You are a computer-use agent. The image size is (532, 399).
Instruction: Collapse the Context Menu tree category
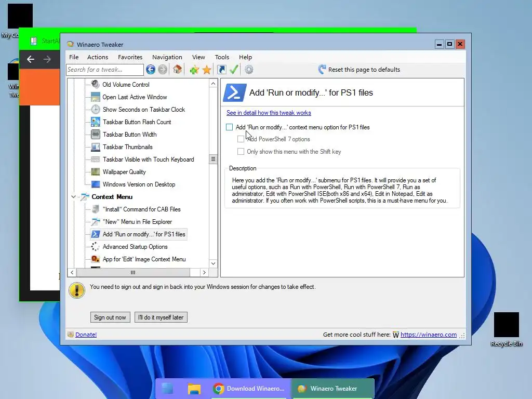73,197
